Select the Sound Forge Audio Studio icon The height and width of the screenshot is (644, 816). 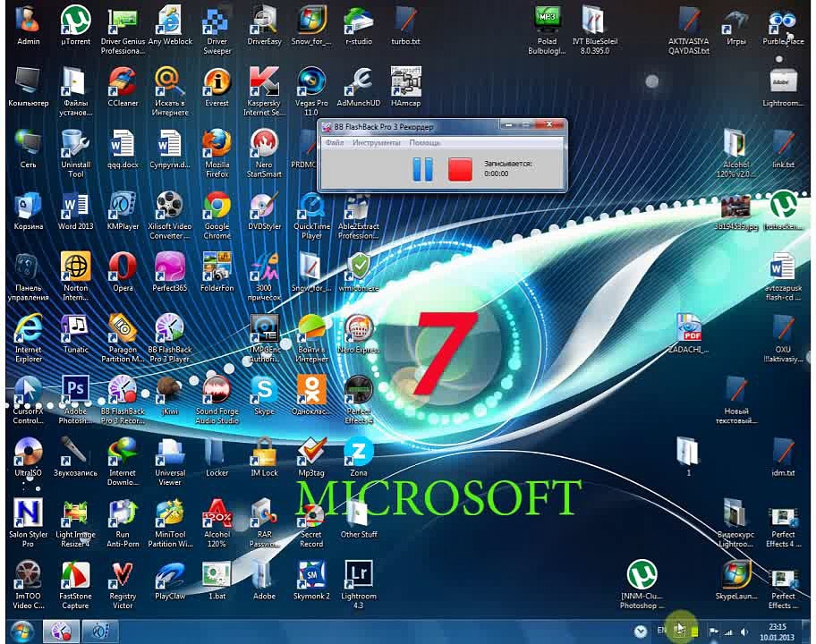tap(217, 400)
